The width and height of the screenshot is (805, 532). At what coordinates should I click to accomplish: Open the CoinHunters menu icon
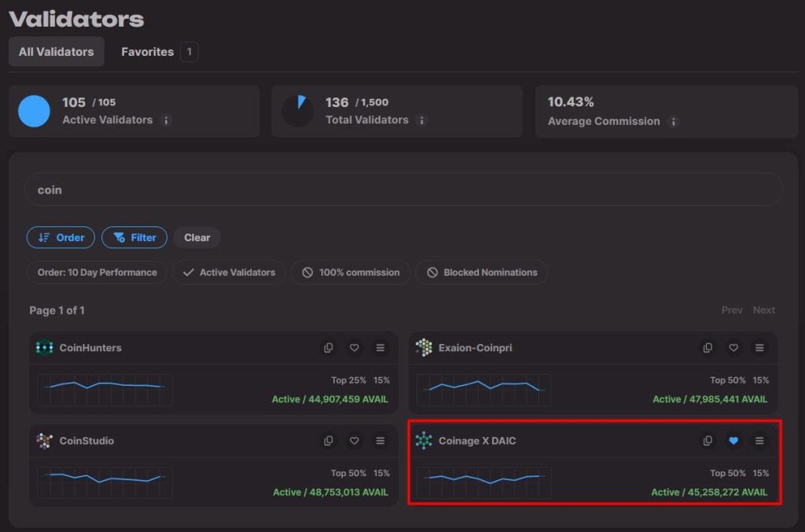tap(380, 348)
